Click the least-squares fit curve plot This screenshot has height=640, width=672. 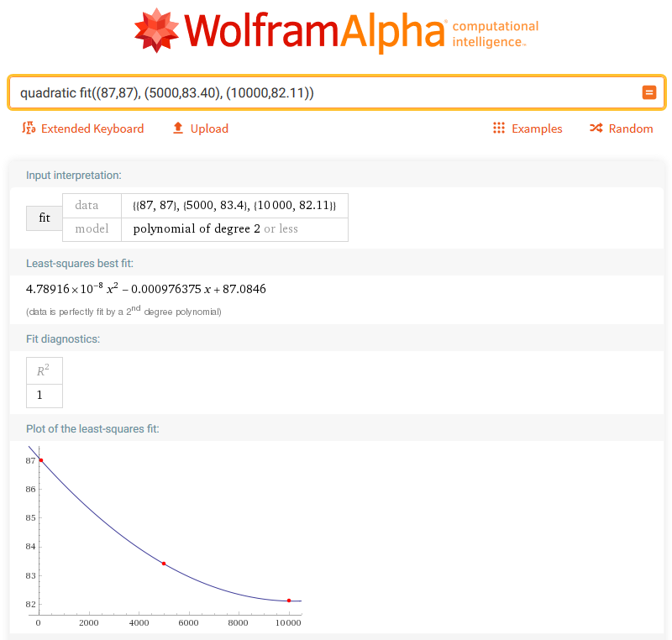(x=164, y=537)
